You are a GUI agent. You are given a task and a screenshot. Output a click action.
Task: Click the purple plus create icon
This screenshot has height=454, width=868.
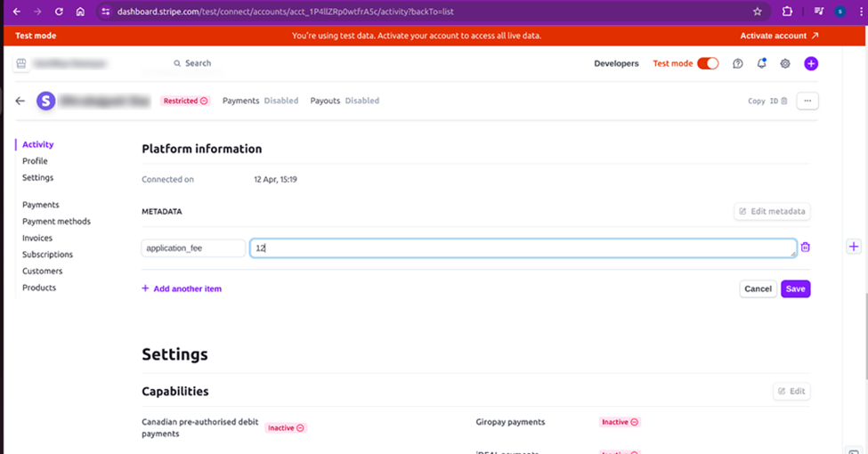(811, 64)
